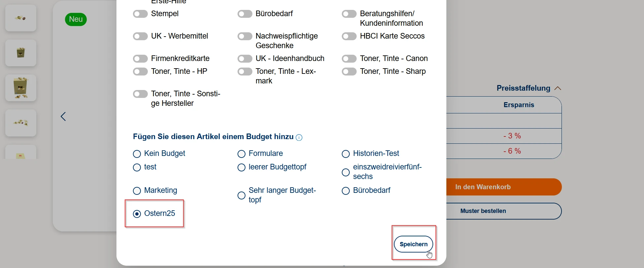This screenshot has width=644, height=268.
Task: Click the budget info icon
Action: 299,137
